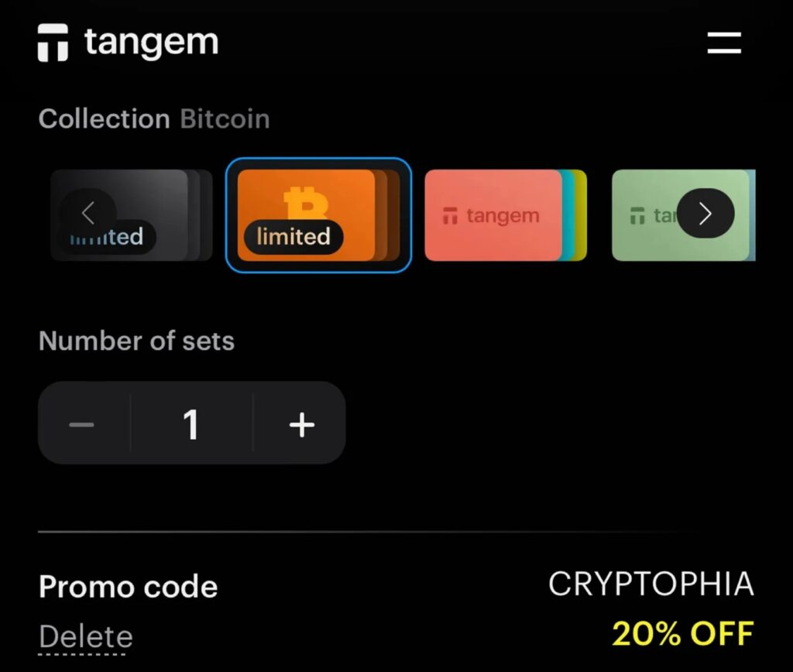Open the hamburger menu
Screen dimensions: 793x672
[724, 43]
